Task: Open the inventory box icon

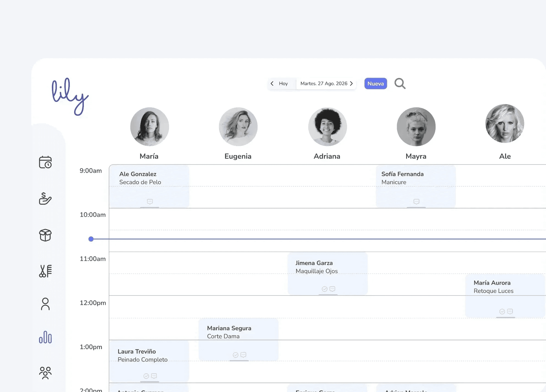Action: [x=45, y=235]
